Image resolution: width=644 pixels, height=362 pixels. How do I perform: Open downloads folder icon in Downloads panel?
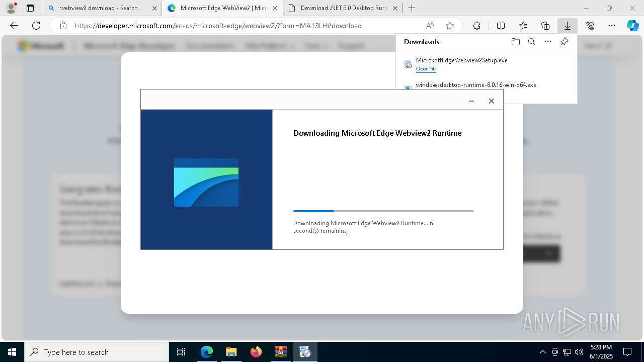[x=515, y=42]
